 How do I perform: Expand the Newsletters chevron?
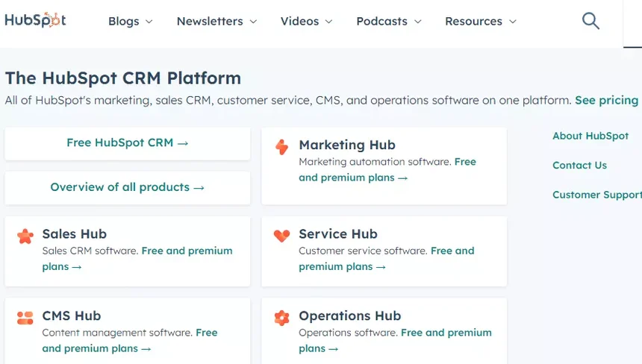point(254,22)
